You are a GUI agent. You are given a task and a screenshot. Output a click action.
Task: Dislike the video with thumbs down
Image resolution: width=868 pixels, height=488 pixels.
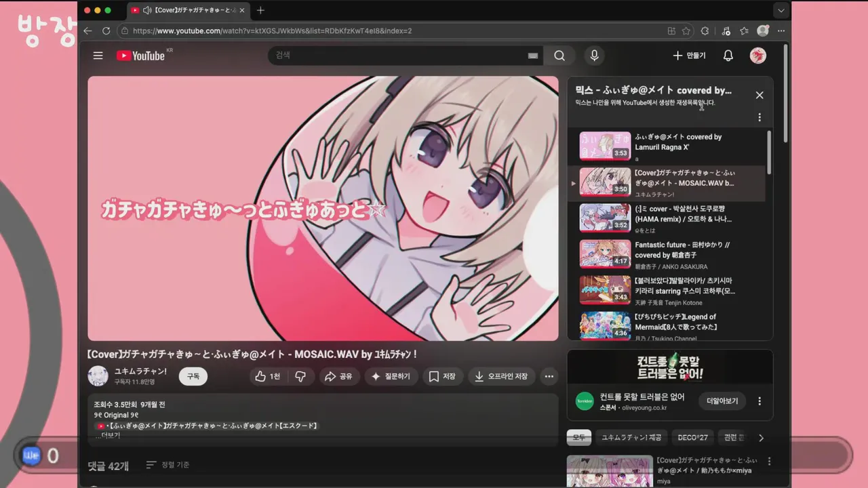pyautogui.click(x=300, y=376)
